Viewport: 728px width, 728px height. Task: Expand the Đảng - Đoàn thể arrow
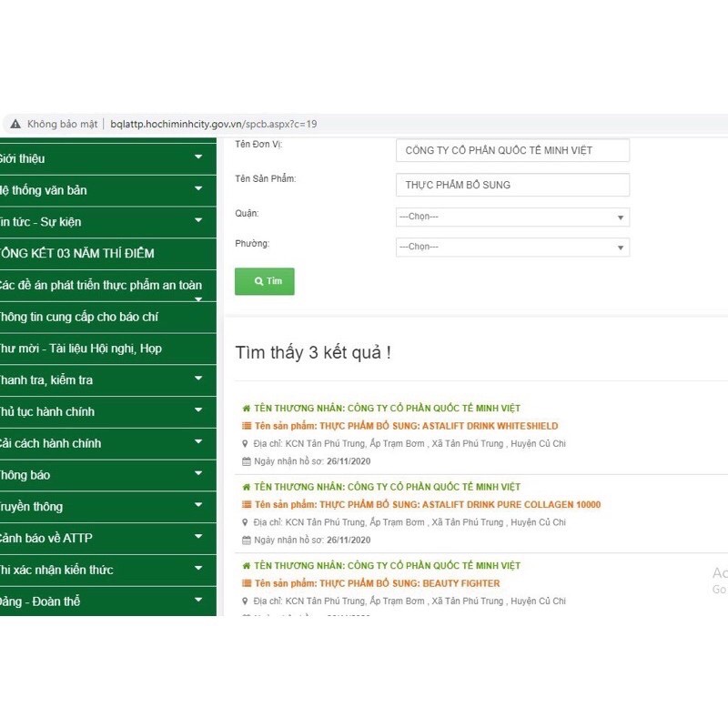198,600
